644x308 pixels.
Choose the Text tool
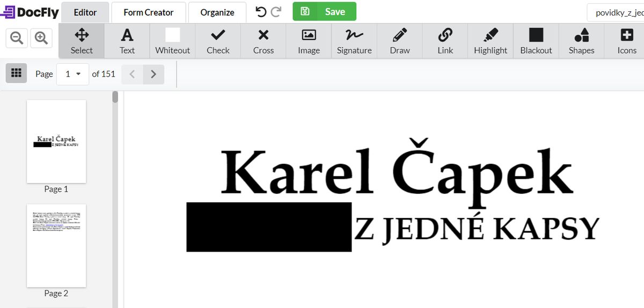(x=127, y=41)
